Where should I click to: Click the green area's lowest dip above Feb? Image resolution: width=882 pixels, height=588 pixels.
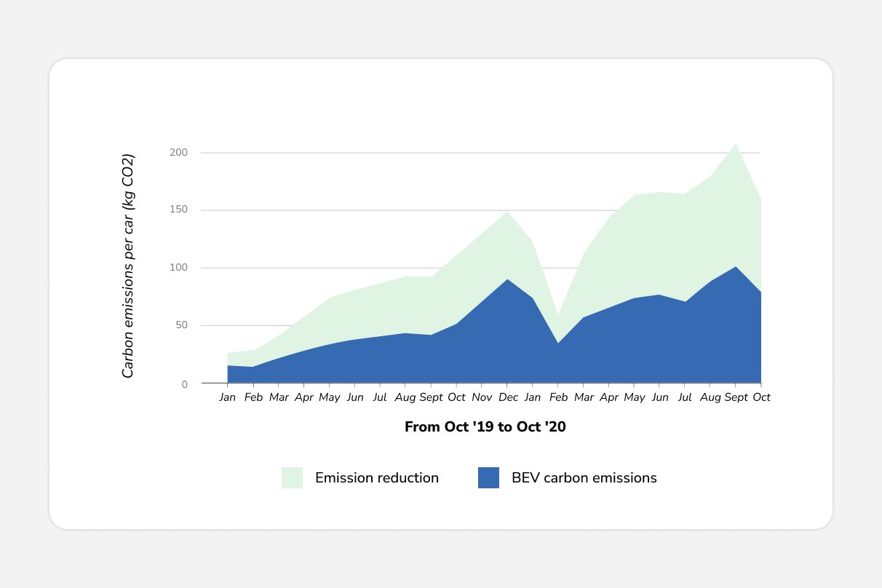click(x=558, y=317)
